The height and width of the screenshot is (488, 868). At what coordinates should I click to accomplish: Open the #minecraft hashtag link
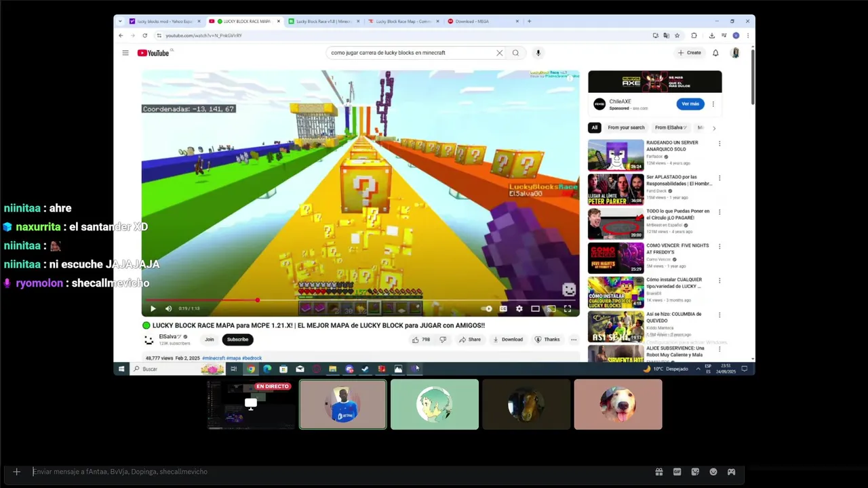coord(213,358)
